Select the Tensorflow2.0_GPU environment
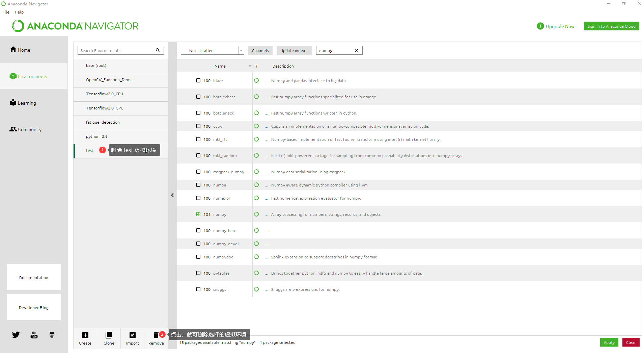This screenshot has height=353, width=644. coord(121,108)
